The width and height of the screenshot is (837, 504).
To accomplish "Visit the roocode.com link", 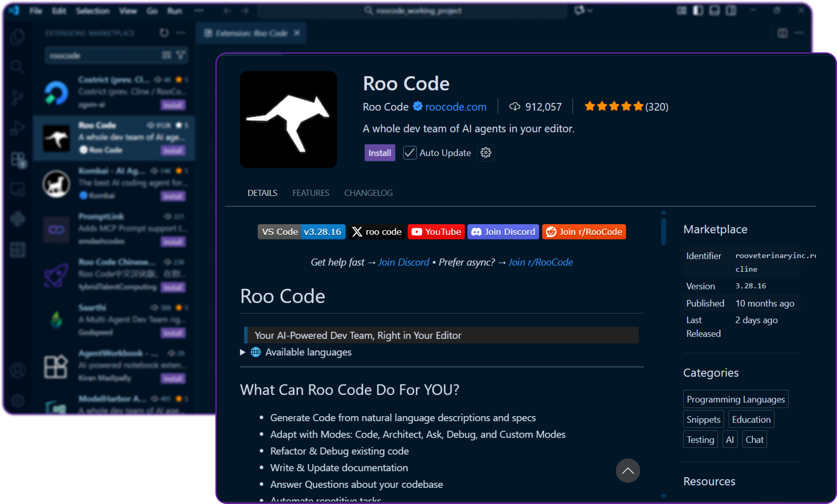I will click(x=455, y=107).
